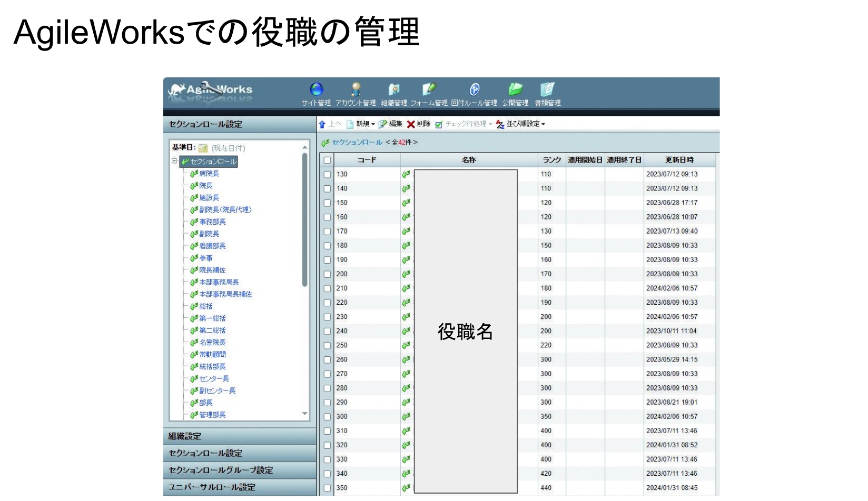Select 第一総括 in the tree
Viewport: 868px width, 501px height.
coord(212,318)
